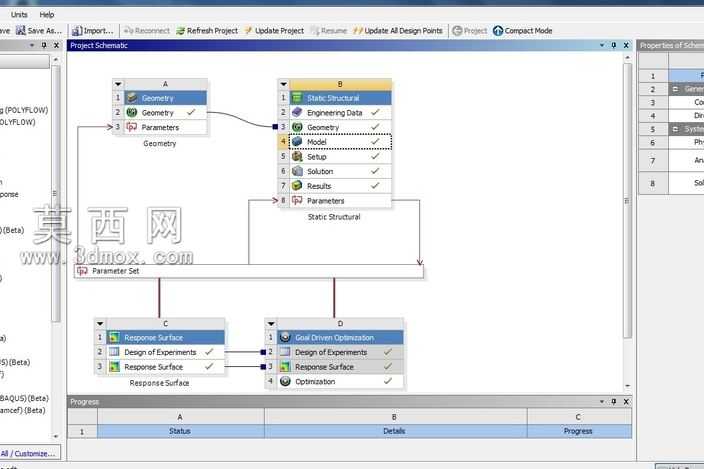The height and width of the screenshot is (469, 704).
Task: Select Design of Experiments cell in C
Action: coord(165,352)
